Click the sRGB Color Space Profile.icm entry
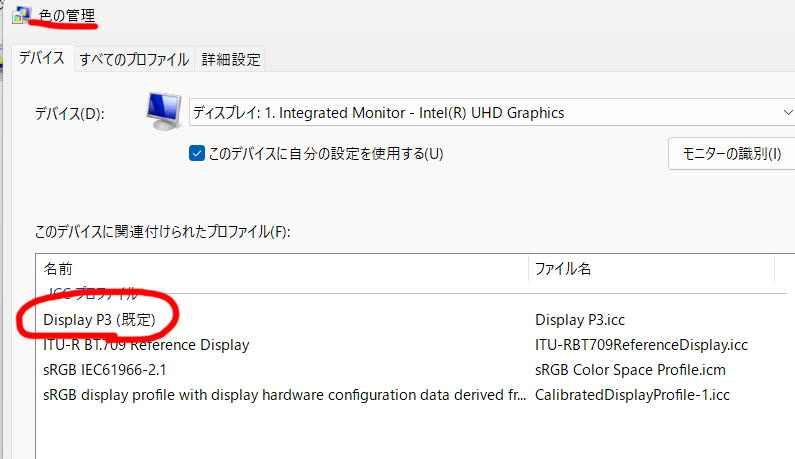 [x=630, y=370]
